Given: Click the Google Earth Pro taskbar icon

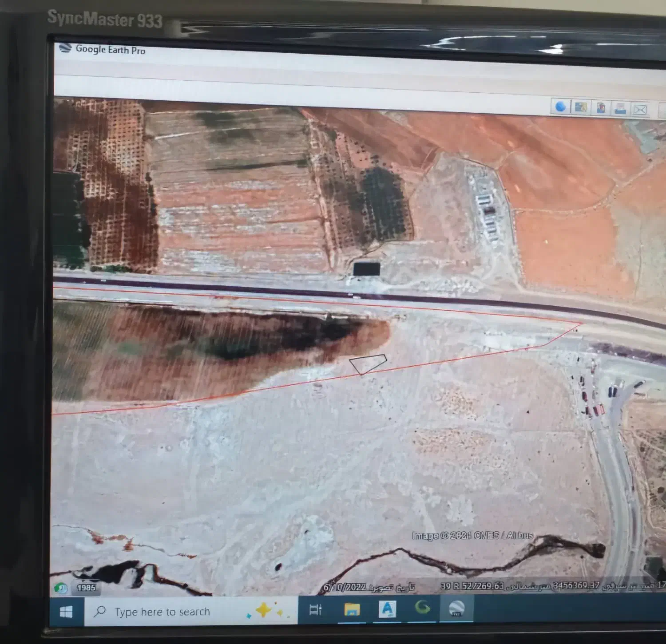Looking at the screenshot, I should [456, 608].
